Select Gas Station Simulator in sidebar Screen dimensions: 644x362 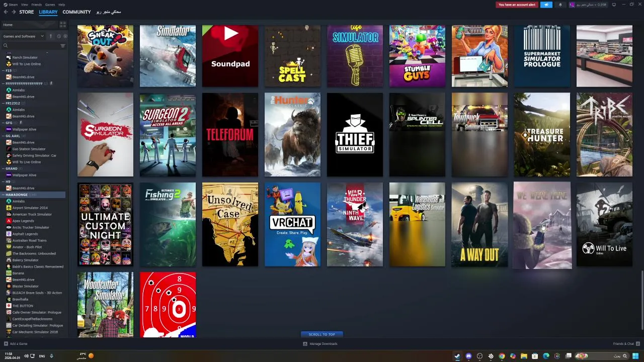click(x=29, y=149)
